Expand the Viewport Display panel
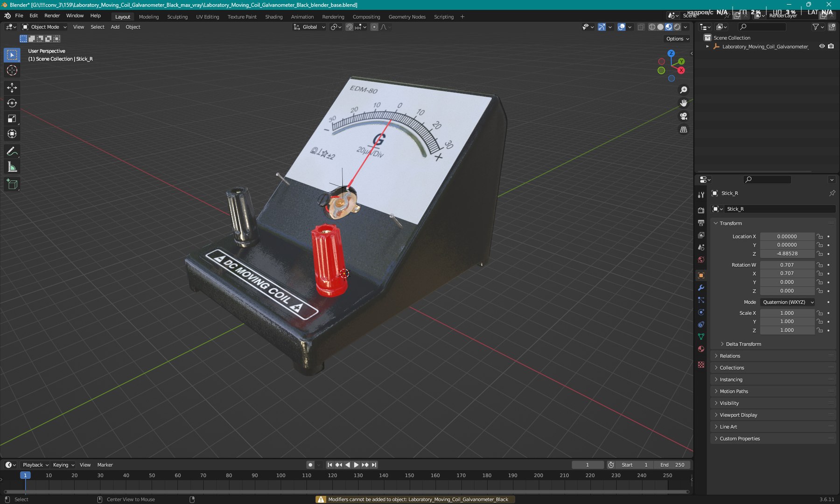Viewport: 840px width, 504px height. pos(738,415)
